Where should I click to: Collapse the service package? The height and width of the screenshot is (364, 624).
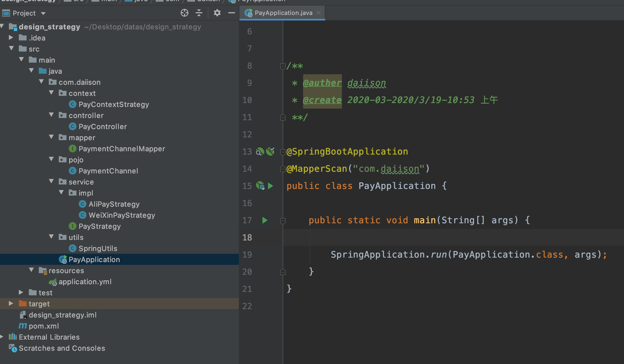(x=51, y=181)
